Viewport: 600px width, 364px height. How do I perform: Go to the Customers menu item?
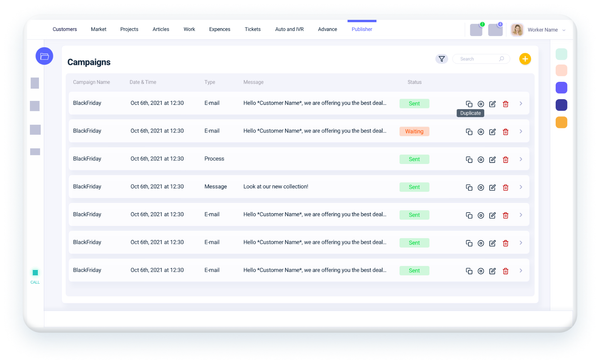coord(65,29)
